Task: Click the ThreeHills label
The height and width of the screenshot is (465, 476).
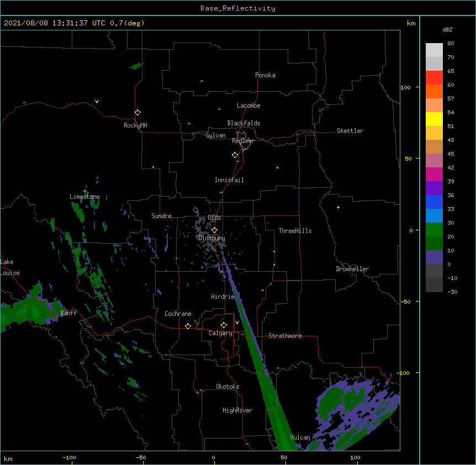Action: point(295,231)
